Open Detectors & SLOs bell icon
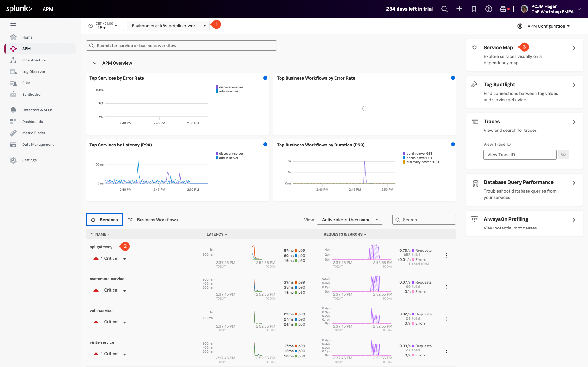 tap(13, 110)
